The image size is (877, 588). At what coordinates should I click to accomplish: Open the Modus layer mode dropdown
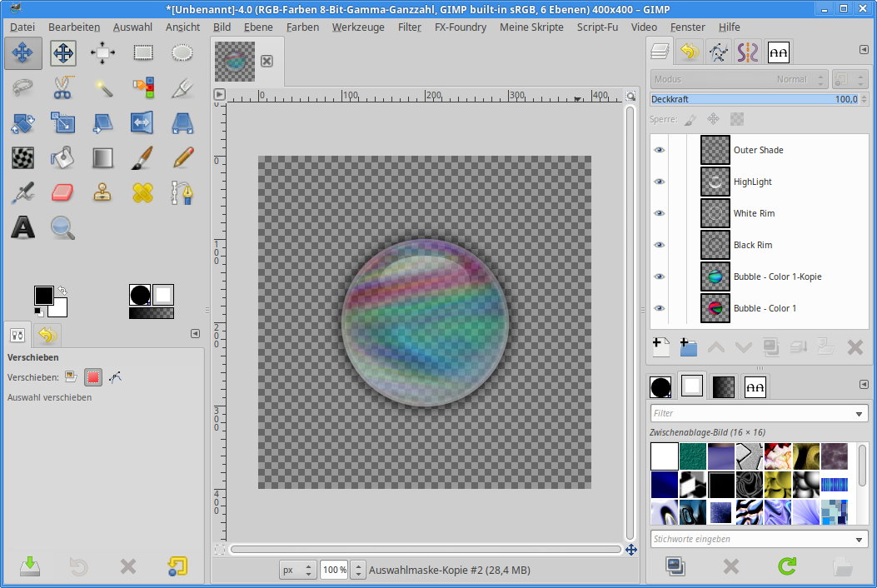pos(739,79)
